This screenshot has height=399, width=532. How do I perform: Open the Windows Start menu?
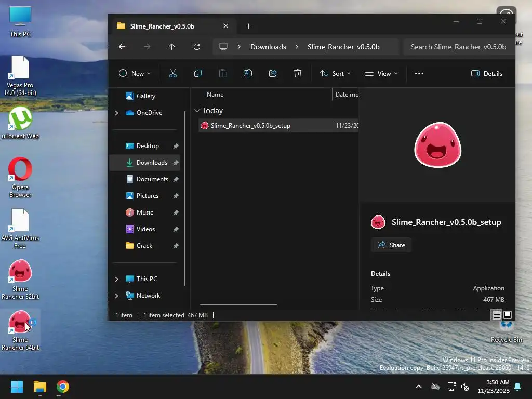point(17,387)
